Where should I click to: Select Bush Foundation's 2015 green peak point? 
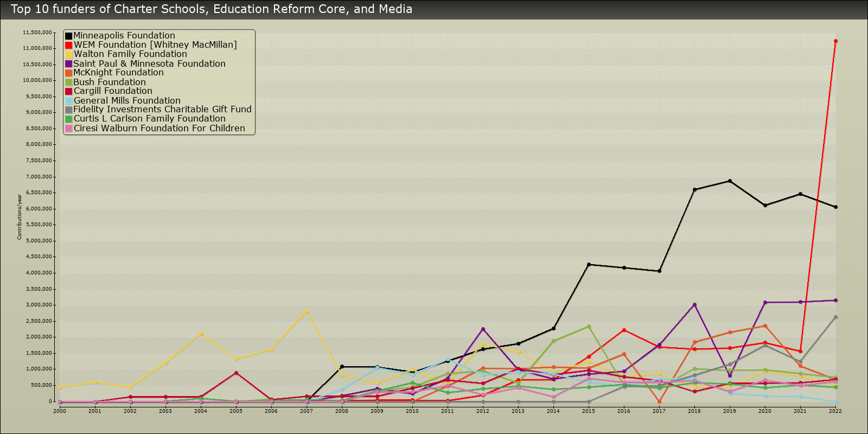tap(589, 327)
